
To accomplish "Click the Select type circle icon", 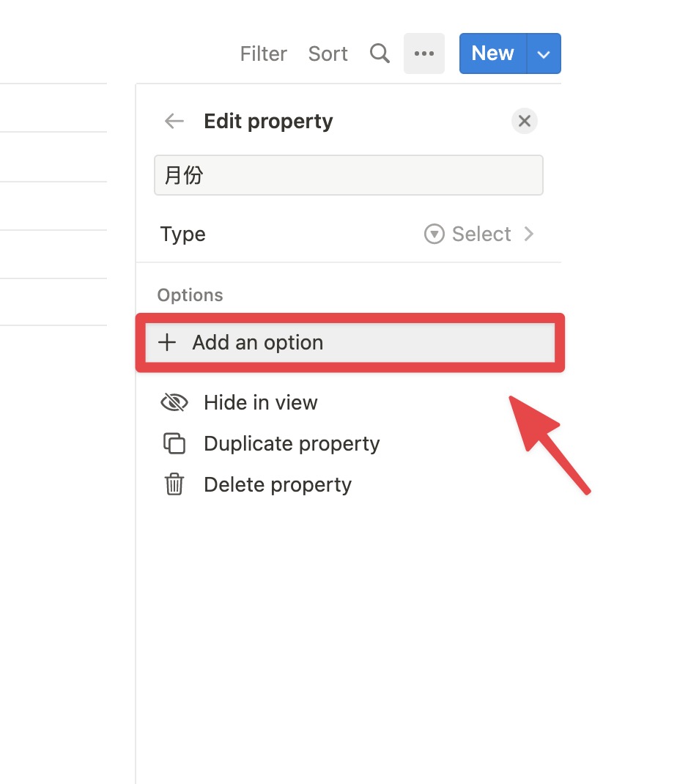I will pos(434,234).
